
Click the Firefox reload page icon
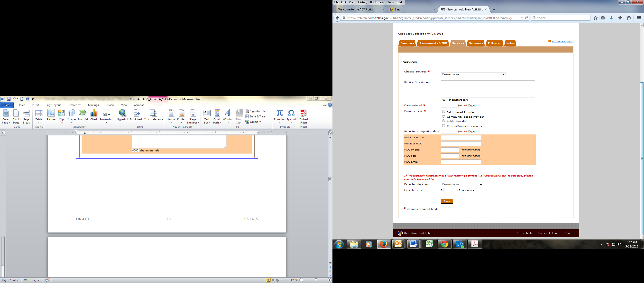click(x=526, y=18)
